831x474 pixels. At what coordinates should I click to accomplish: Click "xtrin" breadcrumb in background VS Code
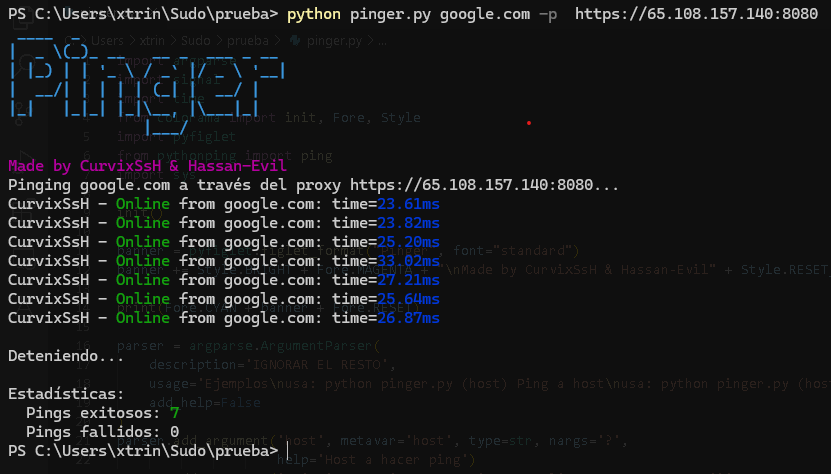152,41
